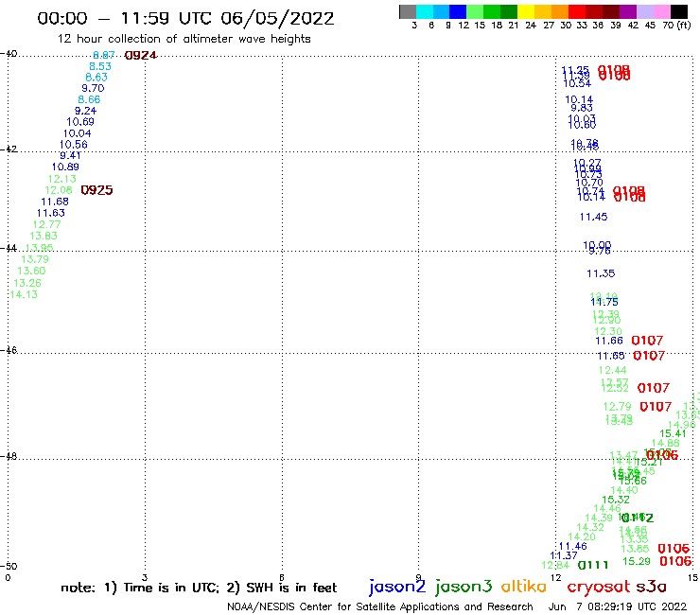Select the wave height value "9.24"
This screenshot has width=700, height=615.
[x=85, y=111]
